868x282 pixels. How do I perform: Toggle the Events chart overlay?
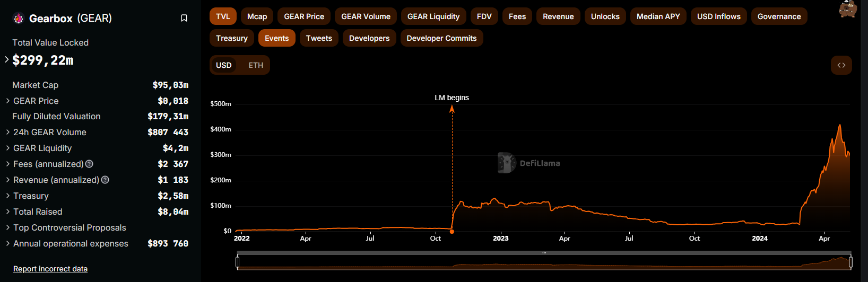[x=276, y=38]
